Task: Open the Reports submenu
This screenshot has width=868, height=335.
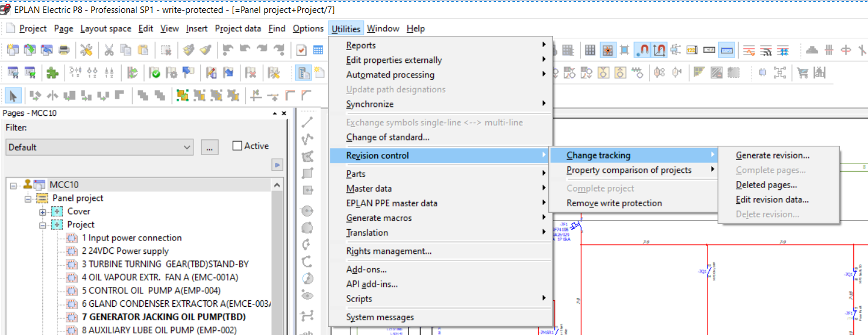Action: coord(441,45)
